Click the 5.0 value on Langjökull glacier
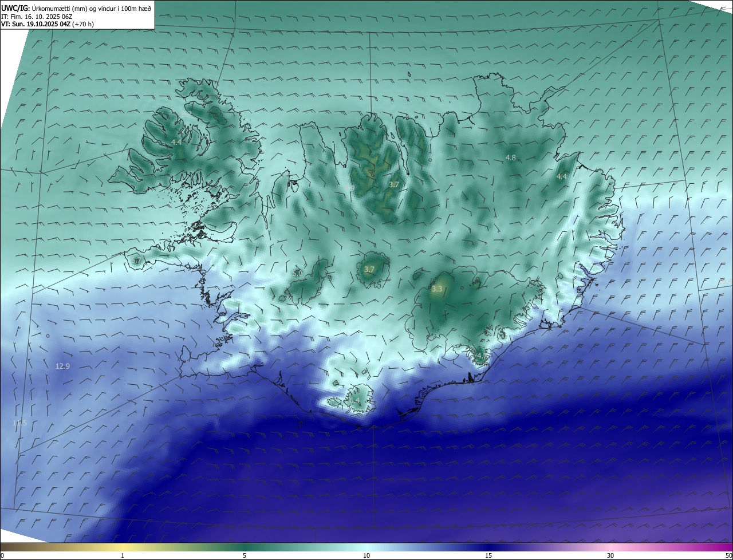 [x=297, y=274]
